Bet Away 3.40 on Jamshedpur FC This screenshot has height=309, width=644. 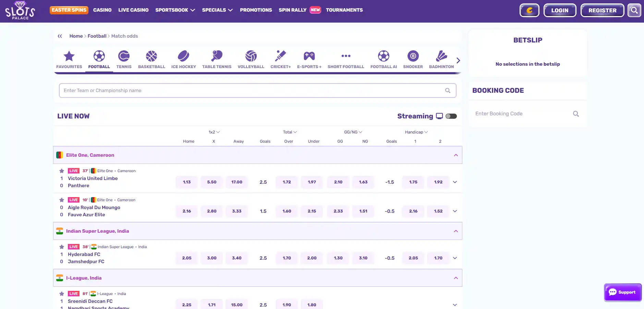pyautogui.click(x=237, y=258)
